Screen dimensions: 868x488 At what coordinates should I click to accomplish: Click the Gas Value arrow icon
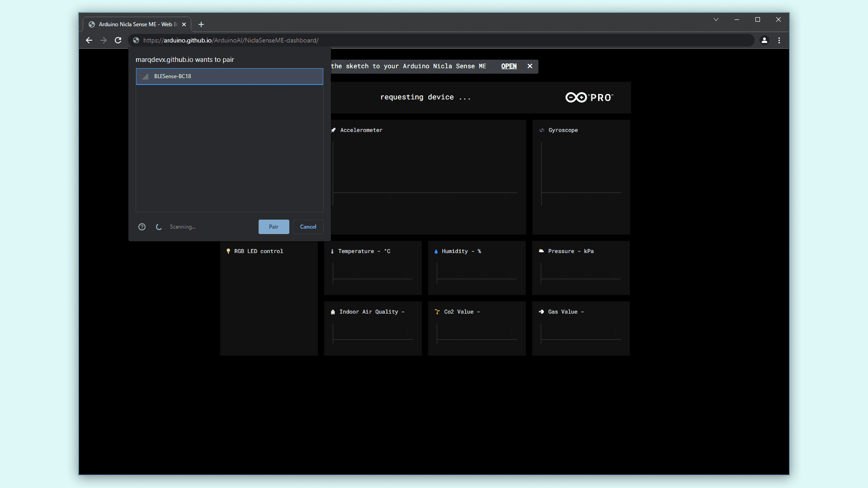[x=541, y=312]
